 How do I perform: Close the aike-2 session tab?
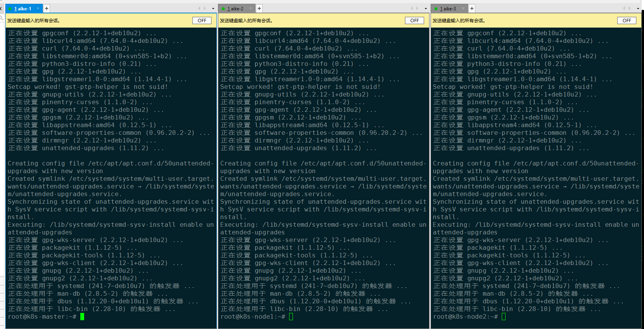(251, 8)
